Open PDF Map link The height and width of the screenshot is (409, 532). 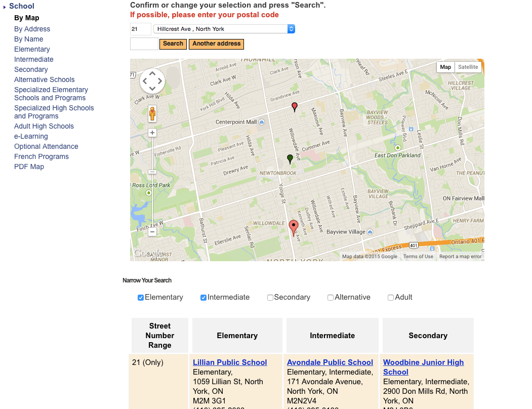[x=29, y=167]
